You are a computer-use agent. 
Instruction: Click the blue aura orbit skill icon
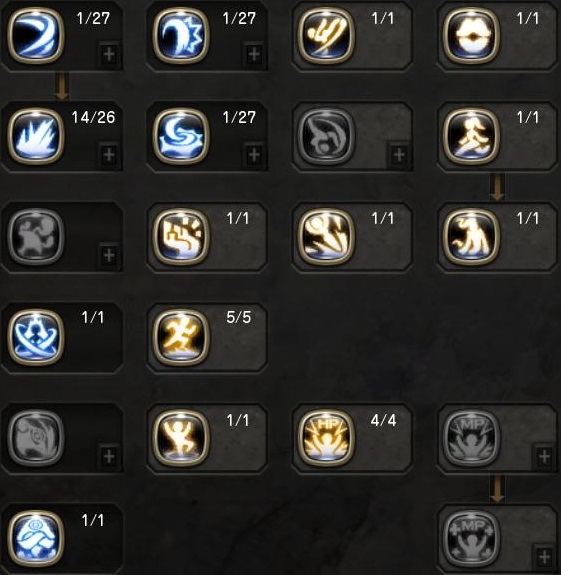[x=36, y=337]
